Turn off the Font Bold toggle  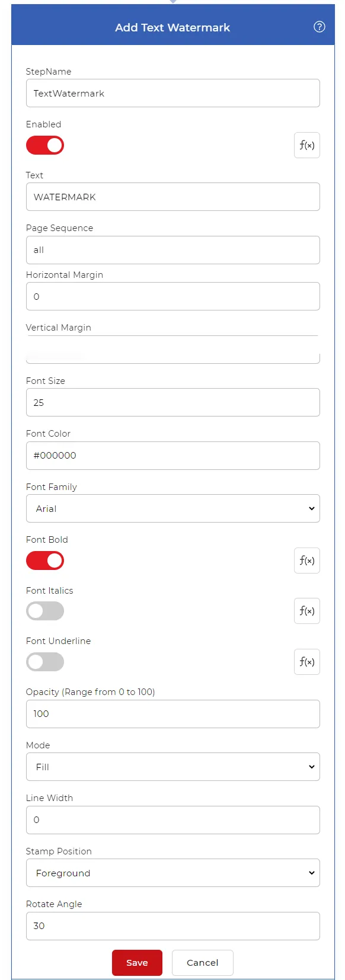pos(45,561)
